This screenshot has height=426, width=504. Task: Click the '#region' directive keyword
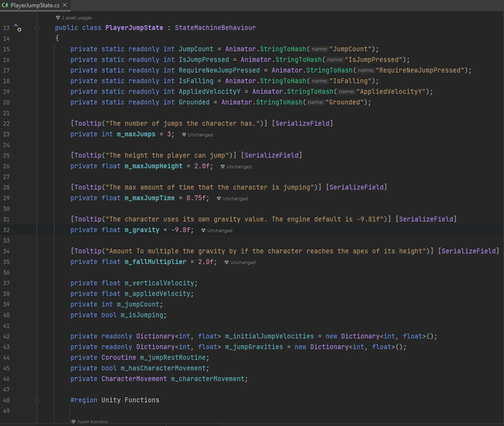(x=84, y=400)
